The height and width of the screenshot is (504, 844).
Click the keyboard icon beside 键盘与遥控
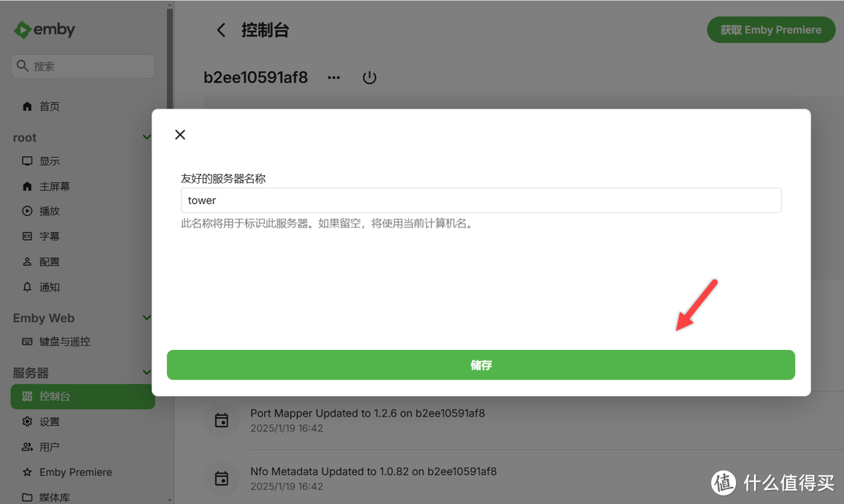[27, 341]
